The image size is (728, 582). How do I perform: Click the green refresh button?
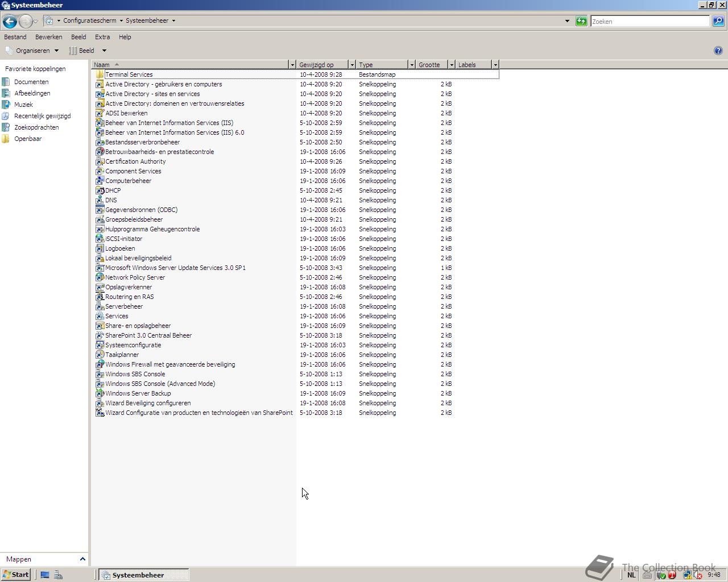[x=581, y=21]
